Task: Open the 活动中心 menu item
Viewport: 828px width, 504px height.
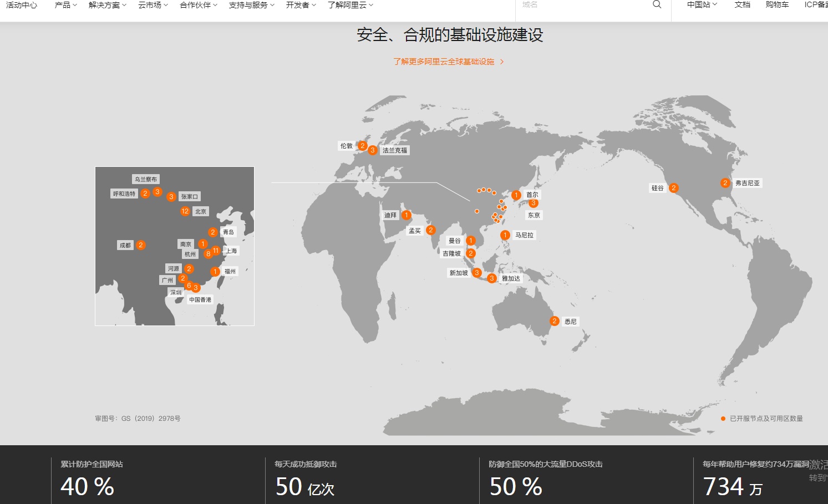Action: point(22,5)
